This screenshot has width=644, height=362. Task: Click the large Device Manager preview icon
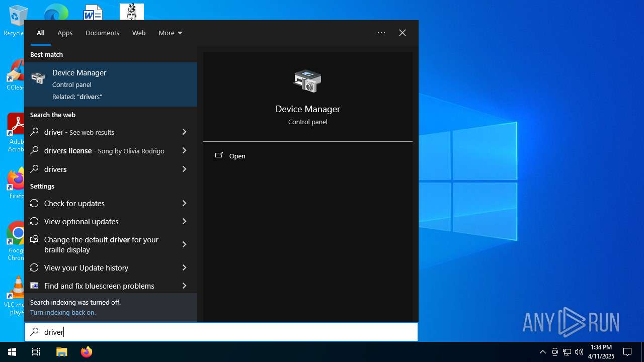pos(307,81)
